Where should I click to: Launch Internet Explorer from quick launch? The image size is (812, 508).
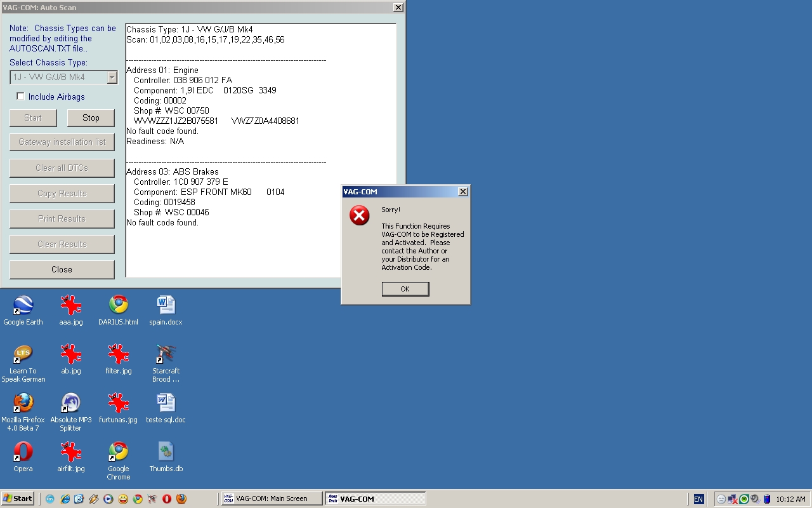click(x=65, y=499)
